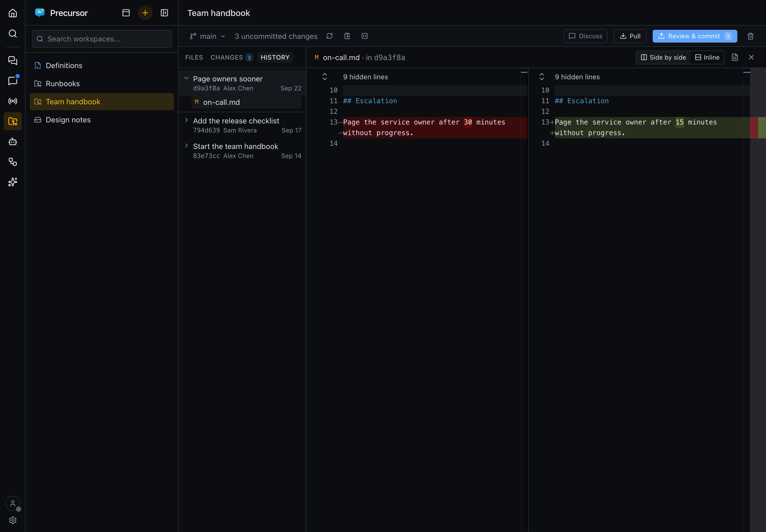The width and height of the screenshot is (766, 532).
Task: Expand hidden lines in the right diff pane
Action: 542,77
